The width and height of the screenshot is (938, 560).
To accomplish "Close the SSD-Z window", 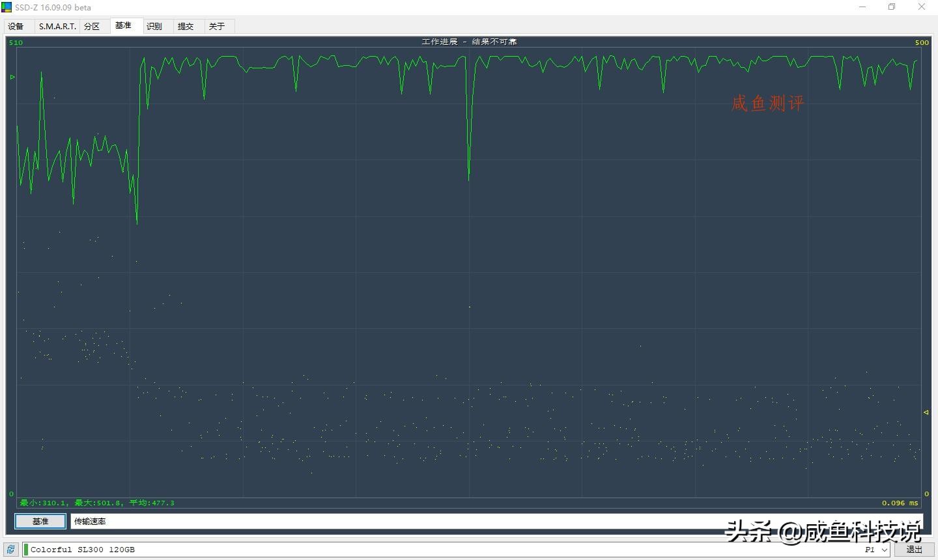I will (x=922, y=7).
